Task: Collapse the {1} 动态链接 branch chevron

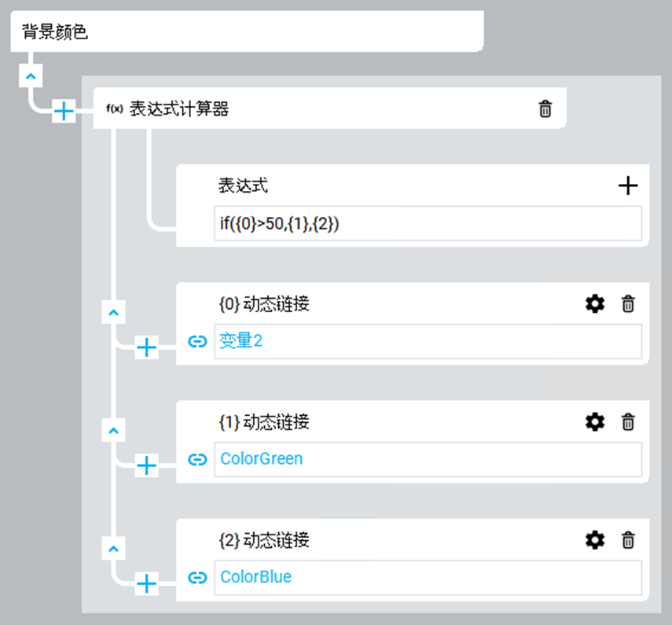Action: pos(114,431)
